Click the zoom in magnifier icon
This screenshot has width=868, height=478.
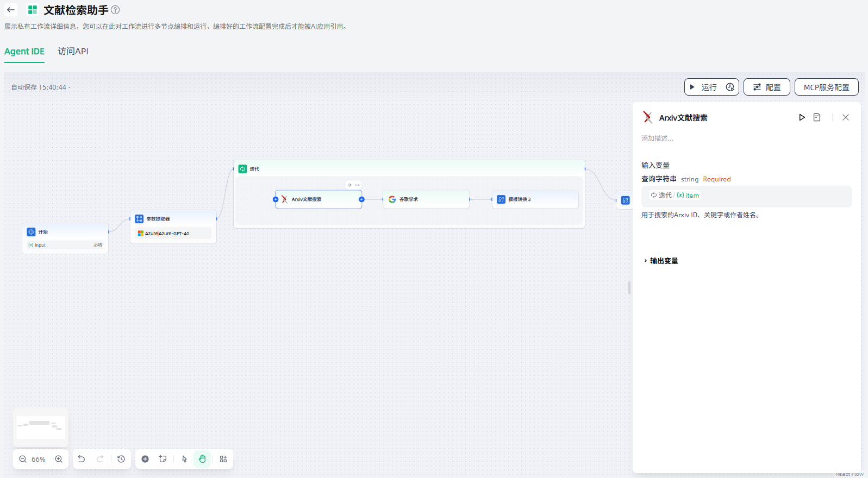click(59, 459)
